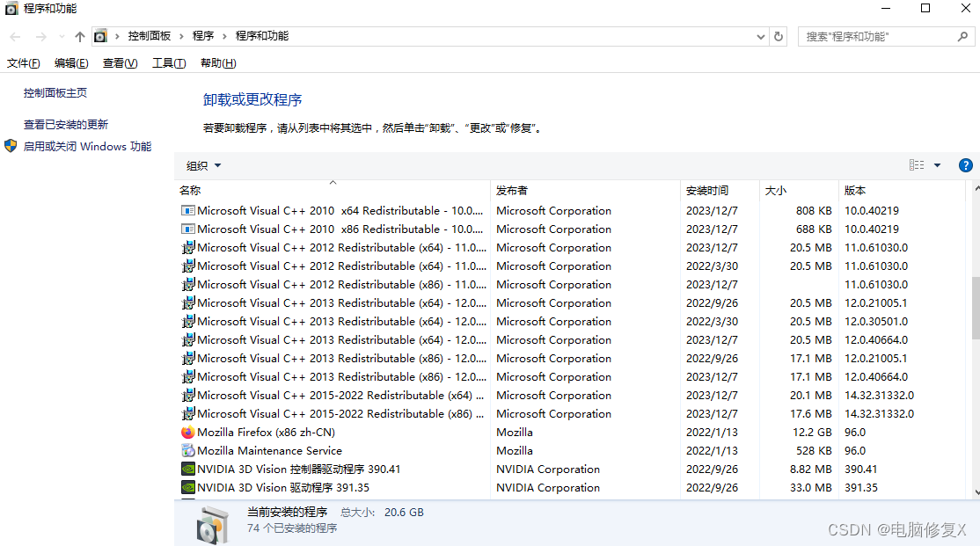Sort by the 版本 column header
This screenshot has width=980, height=546.
(902, 190)
